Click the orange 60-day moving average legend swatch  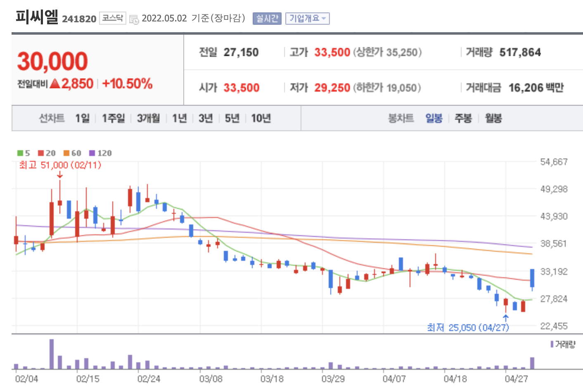[66, 153]
